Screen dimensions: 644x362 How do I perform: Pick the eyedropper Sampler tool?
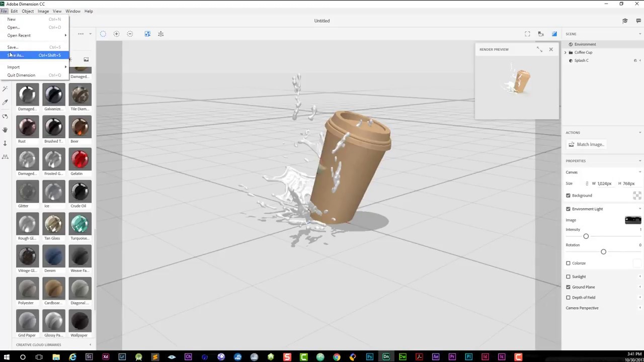tap(5, 102)
